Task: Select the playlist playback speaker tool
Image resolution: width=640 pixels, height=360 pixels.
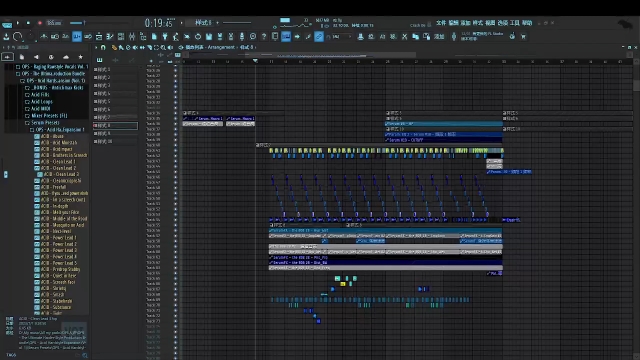Action: pyautogui.click(x=170, y=47)
